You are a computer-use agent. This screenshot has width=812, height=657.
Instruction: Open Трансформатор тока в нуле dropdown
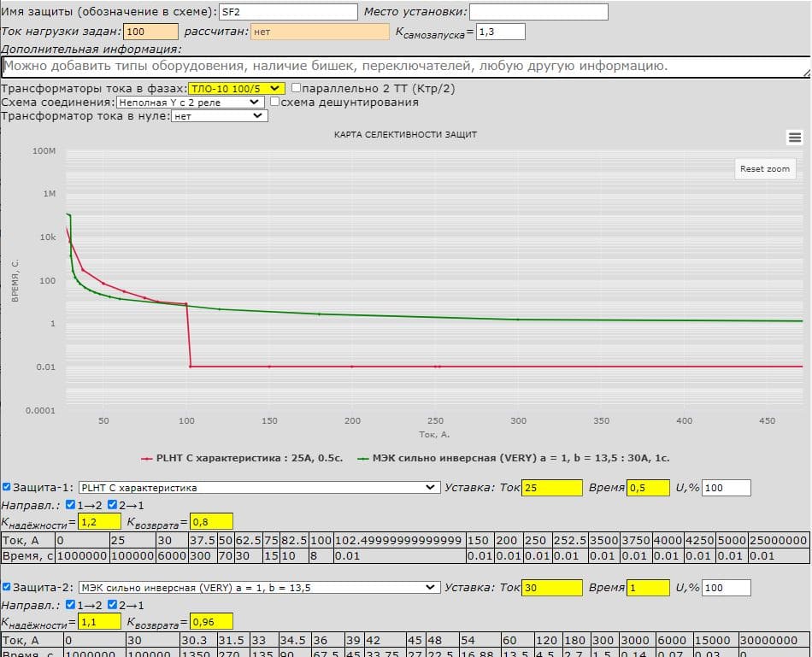[x=219, y=116]
